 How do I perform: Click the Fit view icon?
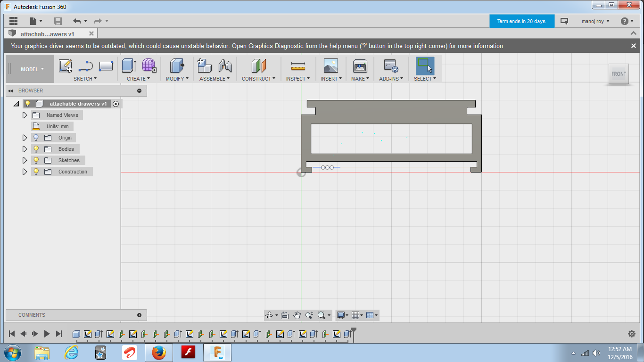(x=285, y=315)
